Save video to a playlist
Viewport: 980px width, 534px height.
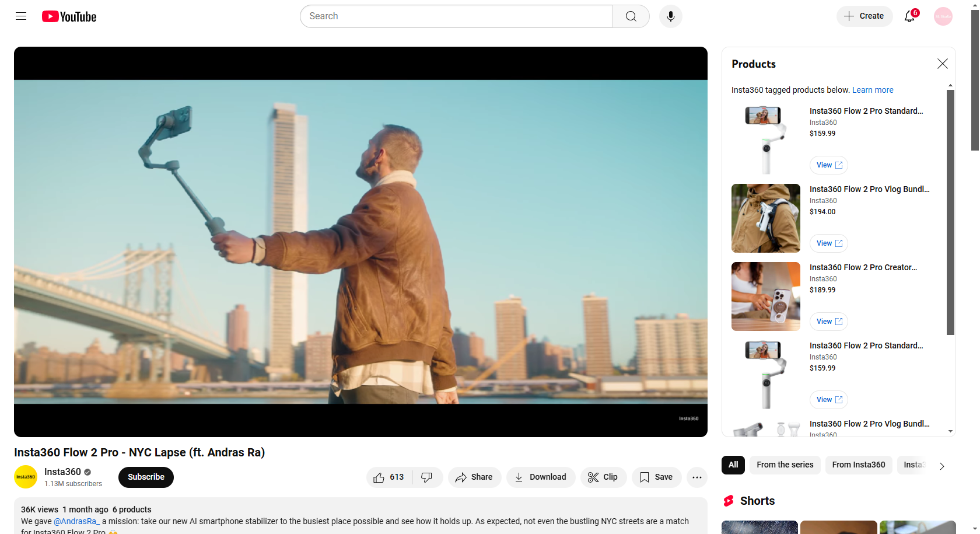point(656,477)
